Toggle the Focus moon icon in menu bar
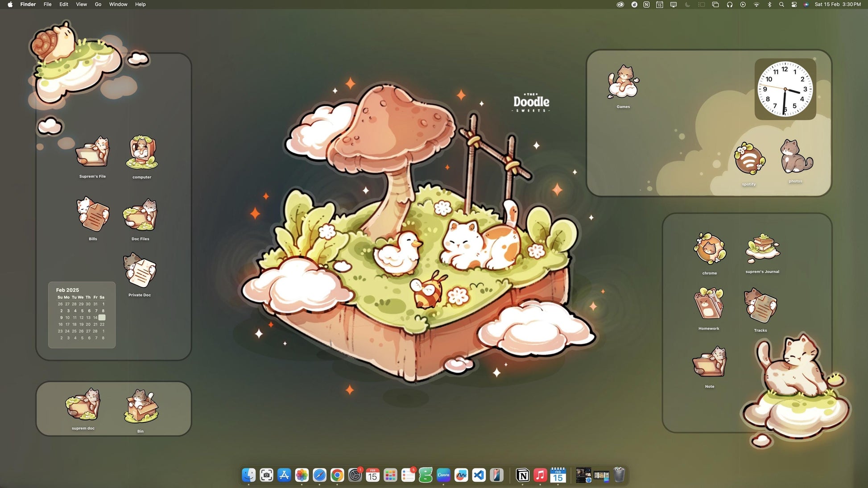 pos(687,4)
